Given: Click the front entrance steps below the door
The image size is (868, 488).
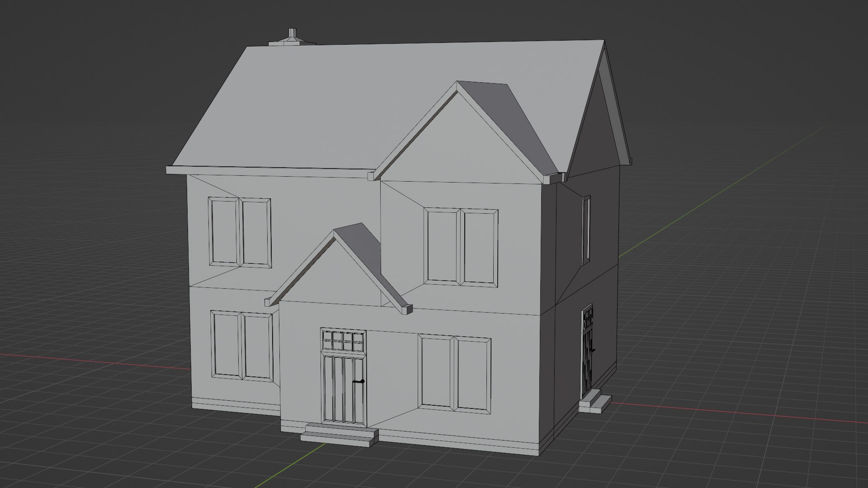Looking at the screenshot, I should click(340, 435).
